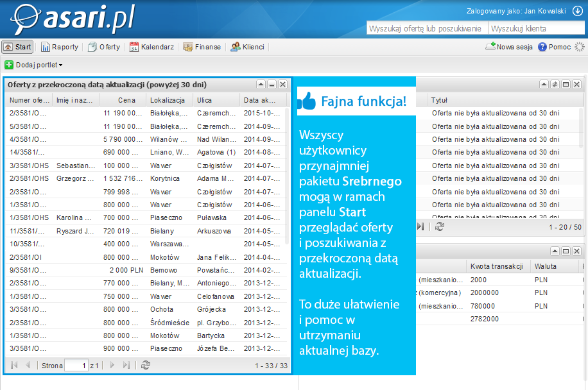Go to the Start panel
This screenshot has height=390, width=588.
[x=17, y=47]
